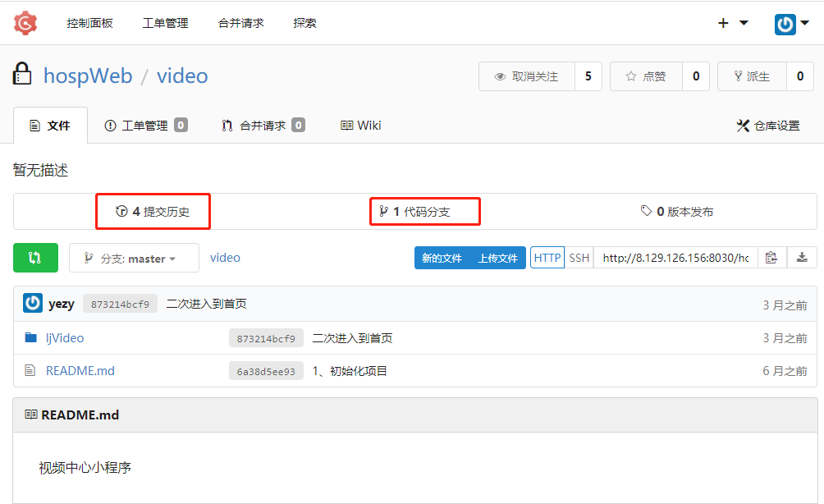824x504 pixels.
Task: View 4 提交历史 commit history
Action: [x=153, y=212]
